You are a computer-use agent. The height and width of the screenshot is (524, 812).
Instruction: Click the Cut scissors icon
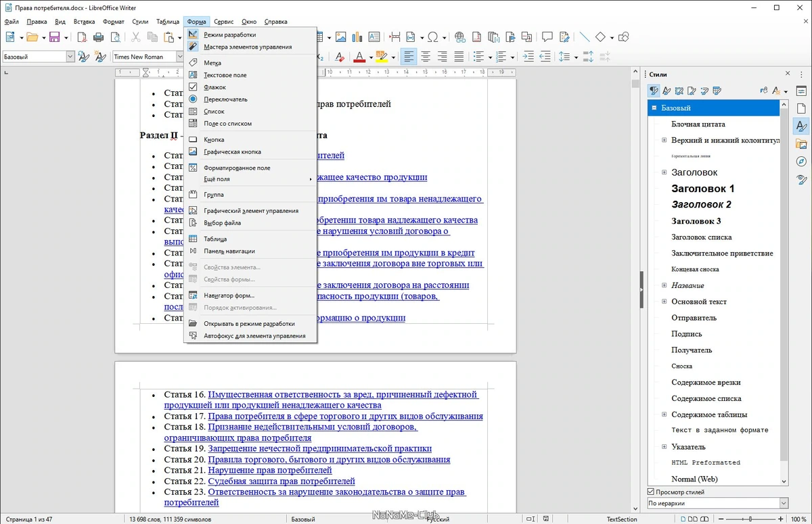(136, 37)
